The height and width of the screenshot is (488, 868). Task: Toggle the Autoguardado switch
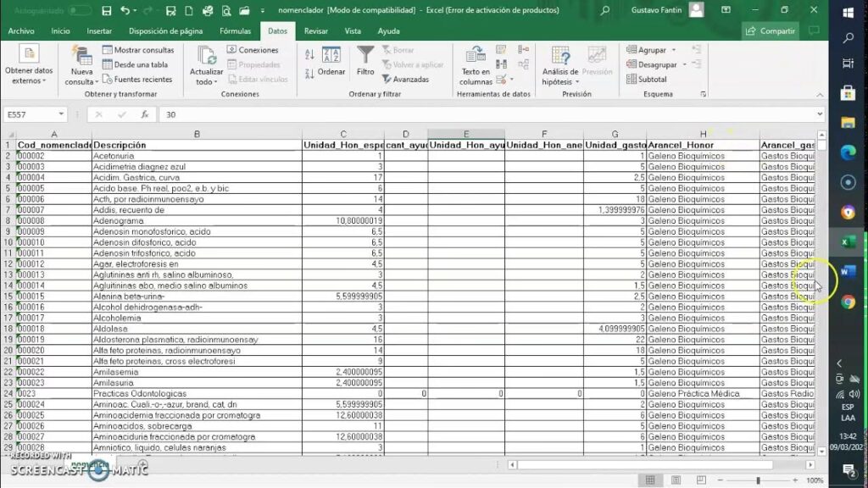(80, 10)
